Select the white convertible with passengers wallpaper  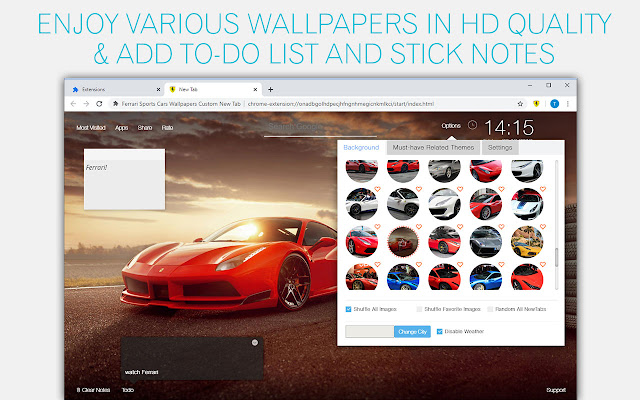tap(362, 204)
